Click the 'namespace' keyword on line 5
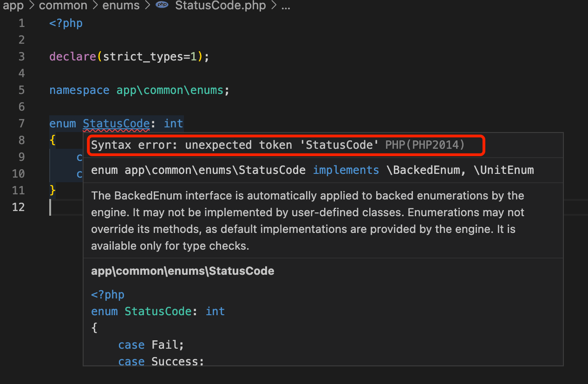The height and width of the screenshot is (384, 588). click(79, 90)
